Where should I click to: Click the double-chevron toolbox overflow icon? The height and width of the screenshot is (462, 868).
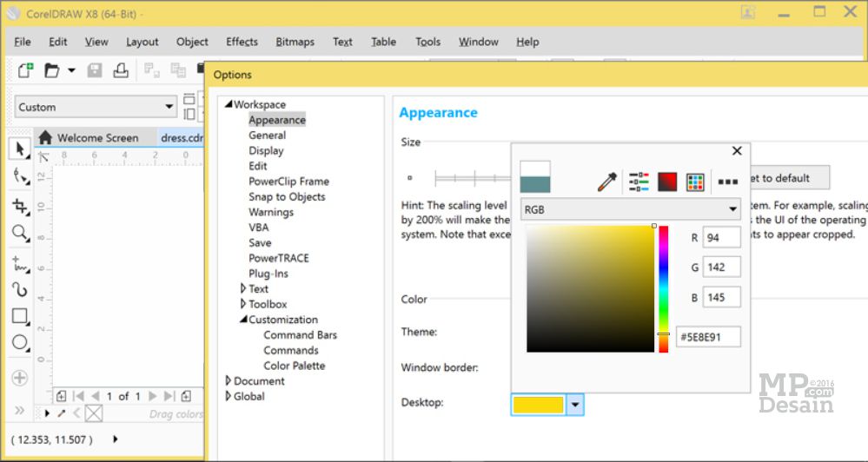point(19,410)
